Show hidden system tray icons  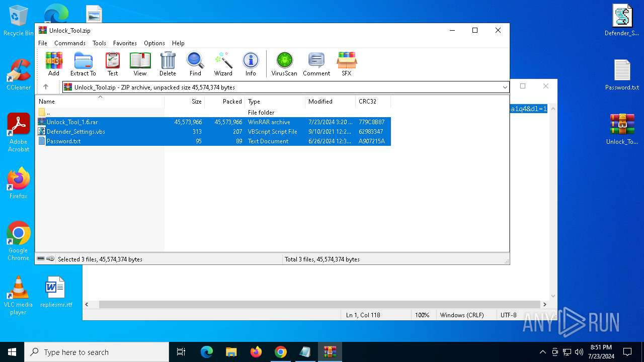pos(542,352)
